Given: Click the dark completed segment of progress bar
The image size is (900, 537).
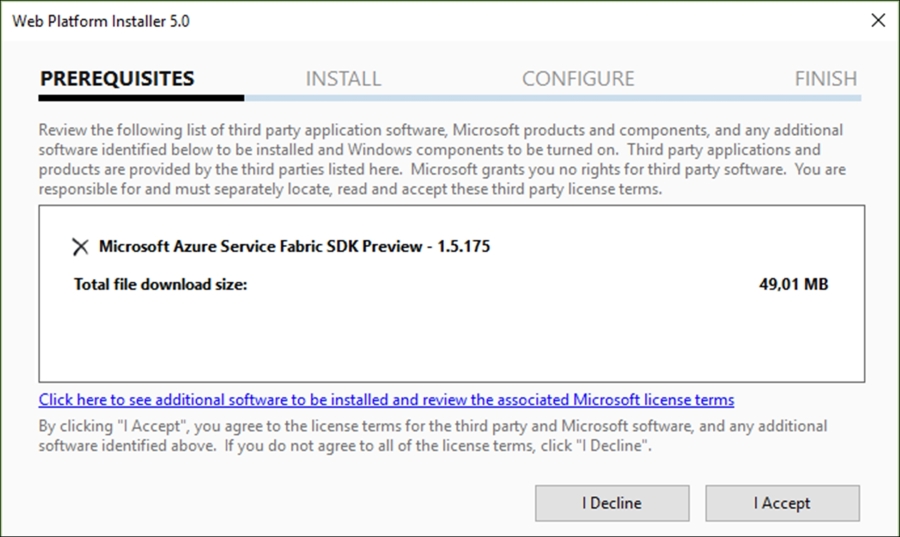Looking at the screenshot, I should click(141, 98).
